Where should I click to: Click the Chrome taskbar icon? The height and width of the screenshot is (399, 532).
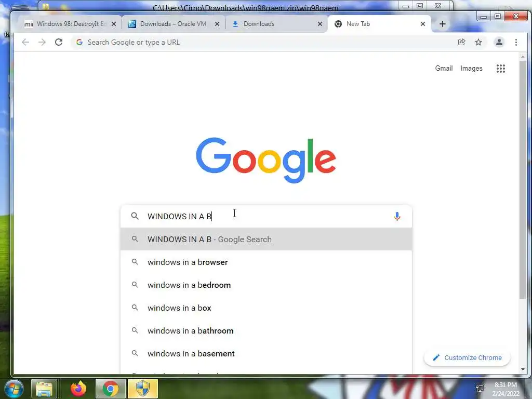(110, 389)
